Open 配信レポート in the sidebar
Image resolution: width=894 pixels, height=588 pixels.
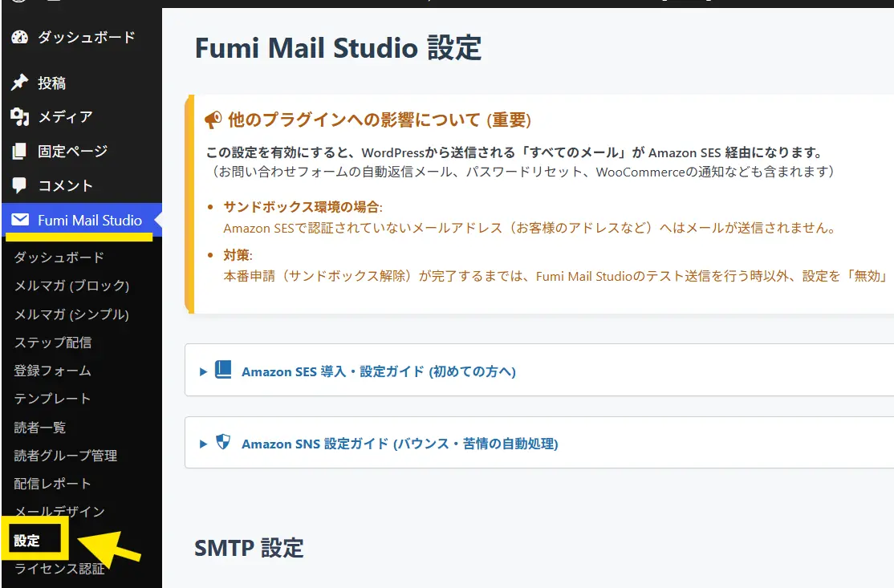coord(53,484)
